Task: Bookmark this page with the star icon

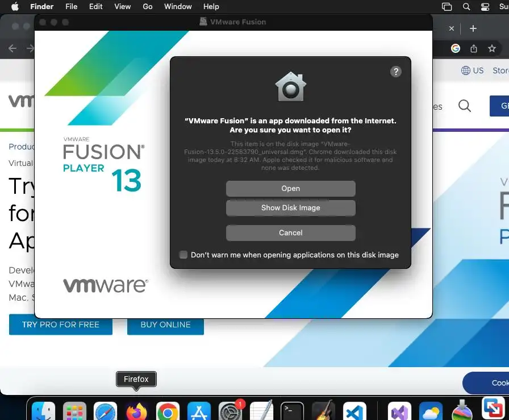Action: click(x=492, y=48)
